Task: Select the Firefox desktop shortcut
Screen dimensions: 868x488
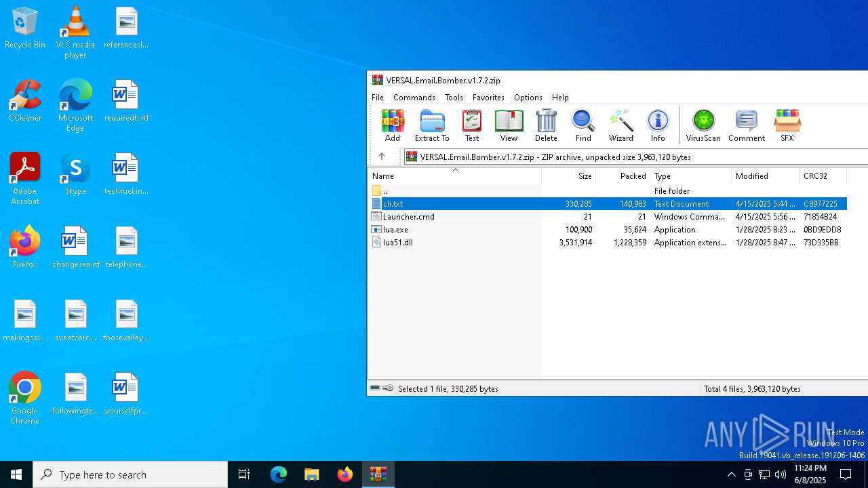Action: click(x=25, y=248)
